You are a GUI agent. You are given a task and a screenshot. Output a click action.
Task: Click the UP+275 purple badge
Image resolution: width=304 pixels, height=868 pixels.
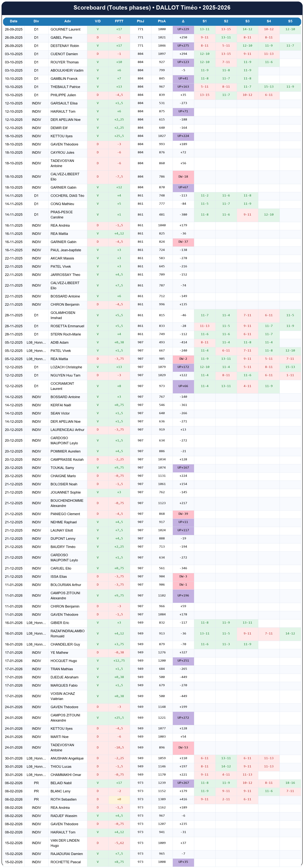(x=183, y=46)
